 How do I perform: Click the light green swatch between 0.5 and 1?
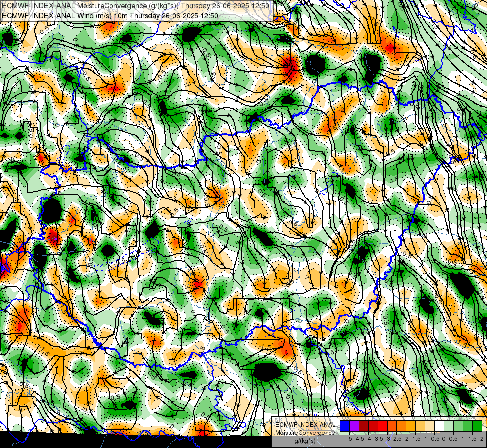[x=458, y=426]
